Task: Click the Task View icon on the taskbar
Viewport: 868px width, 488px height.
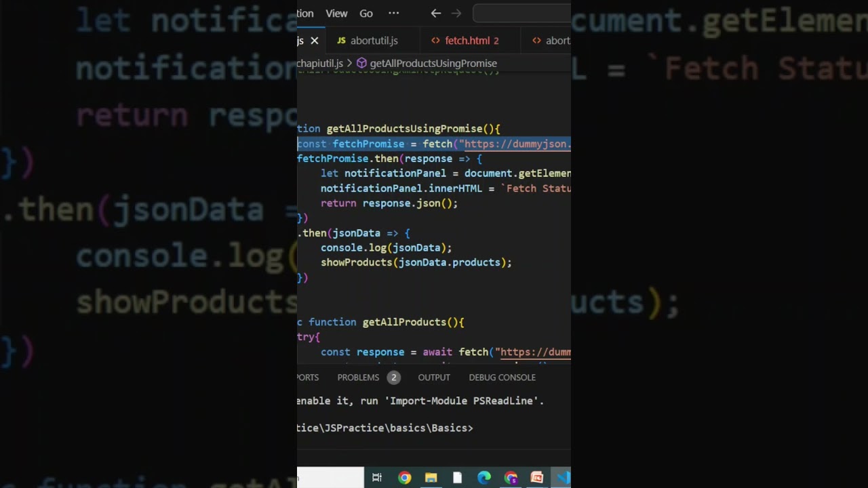Action: point(377,478)
